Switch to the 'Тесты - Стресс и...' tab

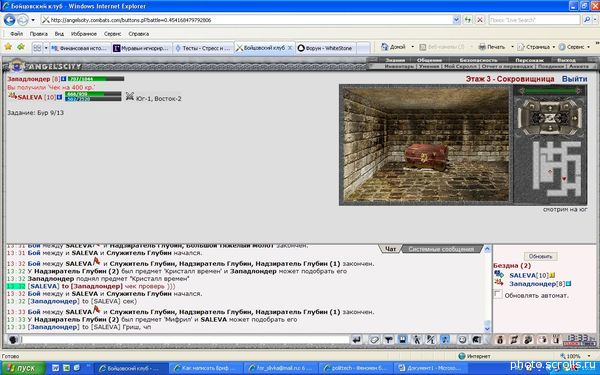tap(203, 48)
